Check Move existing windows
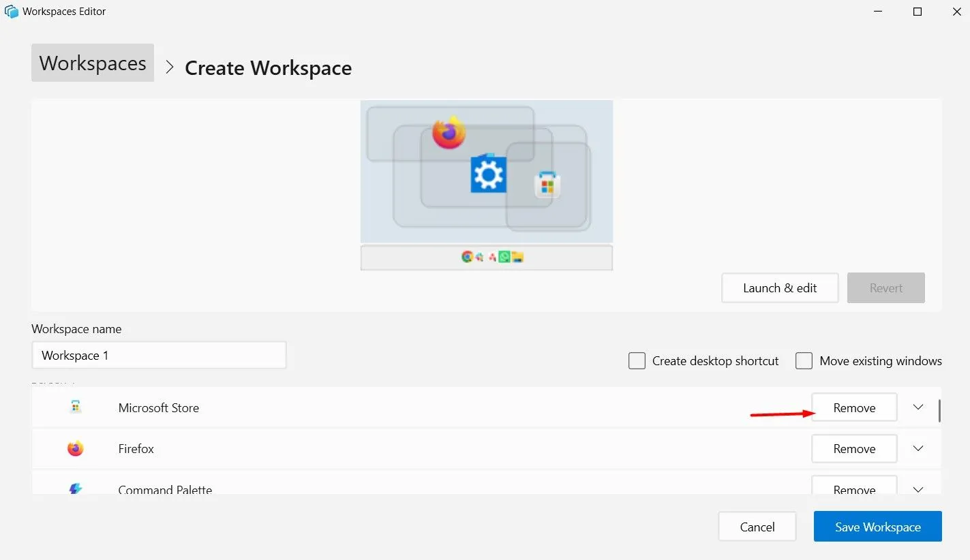Screen dimensions: 970x560 (x=804, y=360)
